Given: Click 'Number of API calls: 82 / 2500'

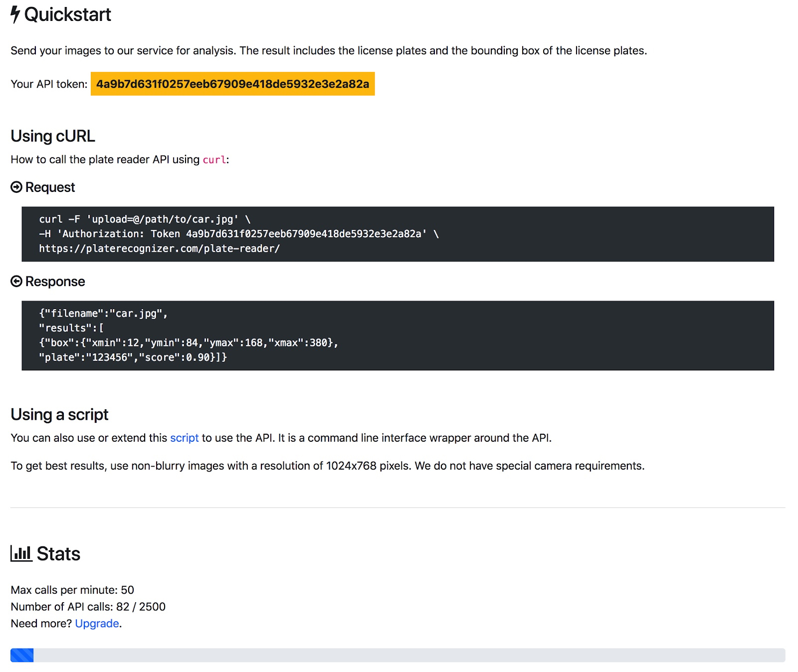Looking at the screenshot, I should click(88, 607).
